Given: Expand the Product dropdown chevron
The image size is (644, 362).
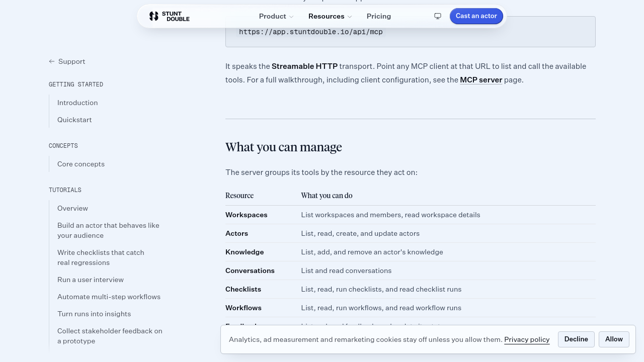Looking at the screenshot, I should tap(291, 17).
